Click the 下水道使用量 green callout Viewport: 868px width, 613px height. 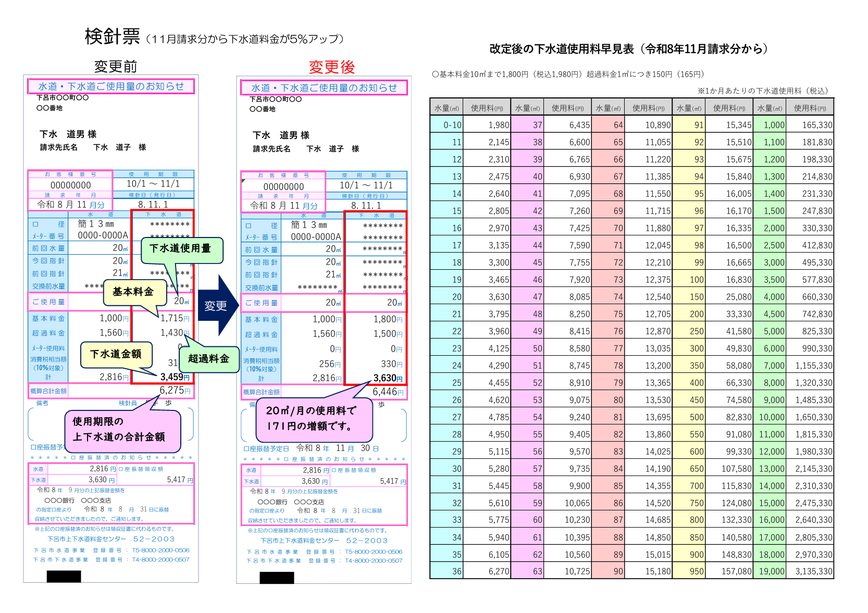[182, 250]
